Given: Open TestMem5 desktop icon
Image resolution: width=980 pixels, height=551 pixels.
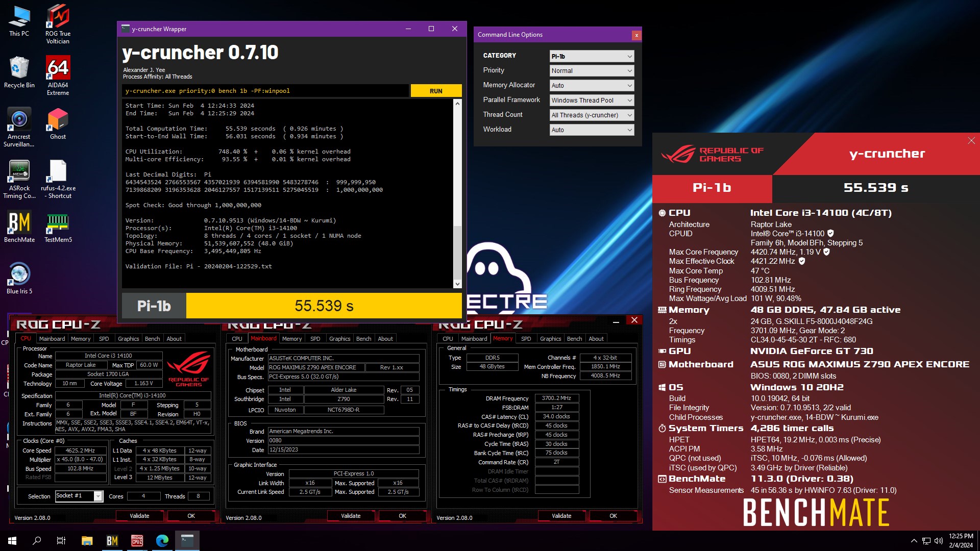Looking at the screenshot, I should point(58,227).
